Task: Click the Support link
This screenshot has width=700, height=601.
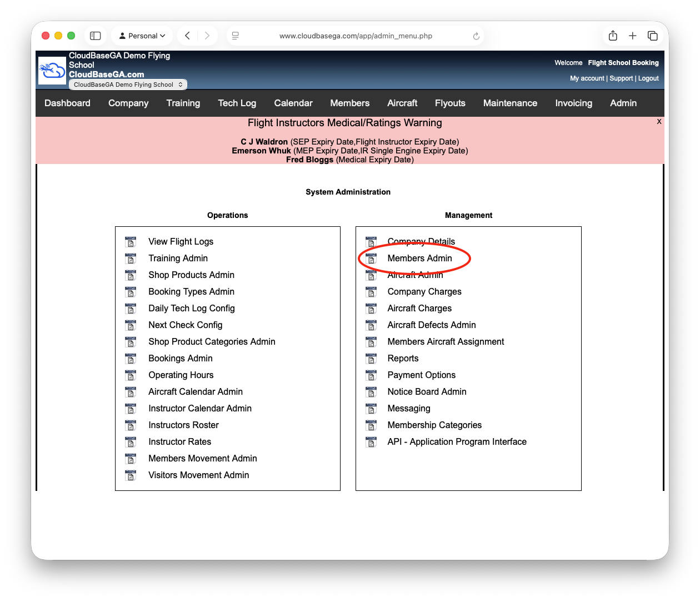Action: pyautogui.click(x=621, y=78)
